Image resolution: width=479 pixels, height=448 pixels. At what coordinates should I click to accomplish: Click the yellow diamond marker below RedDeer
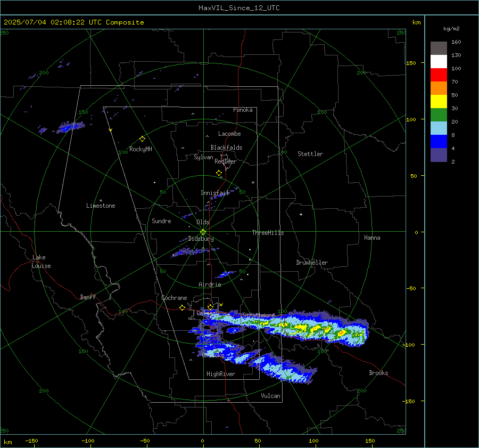[219, 173]
